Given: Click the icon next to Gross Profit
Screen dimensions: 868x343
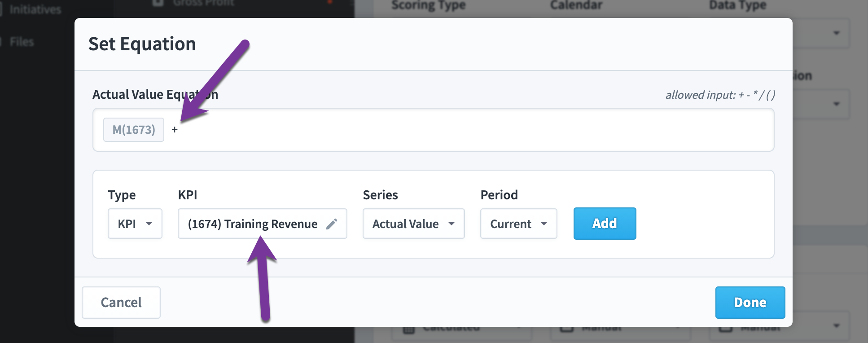Looking at the screenshot, I should click(x=158, y=3).
